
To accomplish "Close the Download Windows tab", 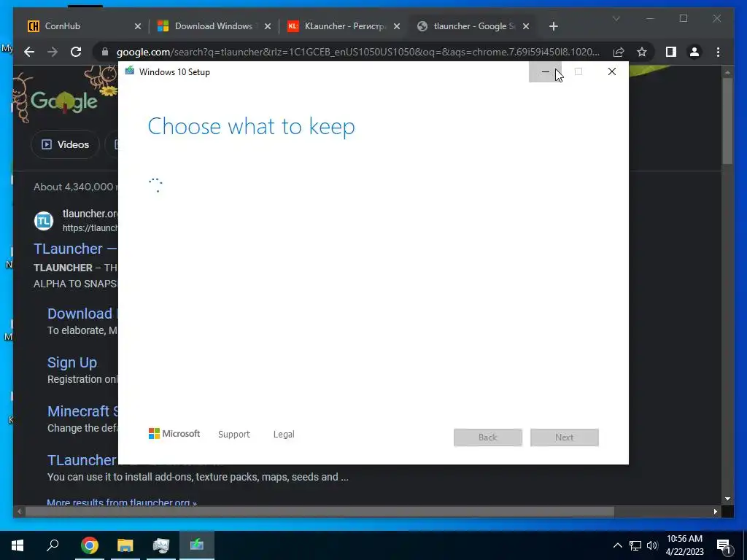I will tap(268, 26).
